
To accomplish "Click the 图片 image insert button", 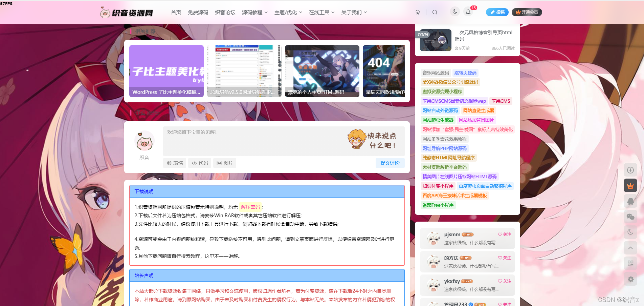I will (225, 163).
